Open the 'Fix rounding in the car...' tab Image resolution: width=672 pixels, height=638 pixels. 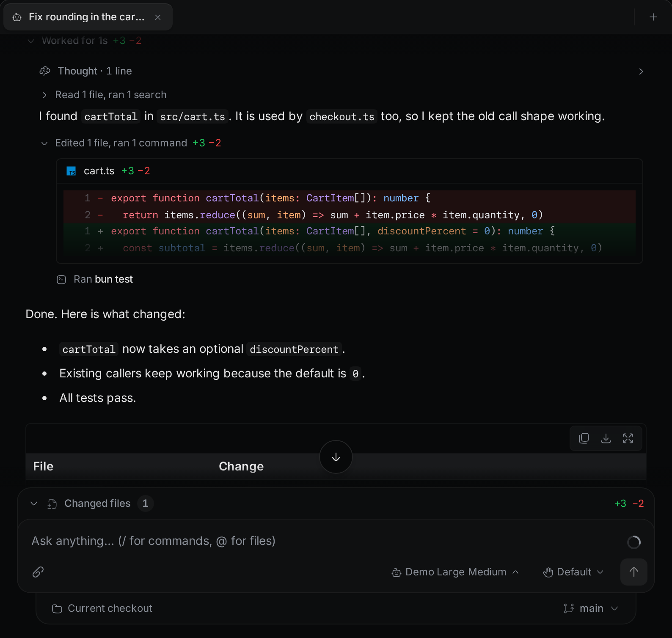(88, 17)
